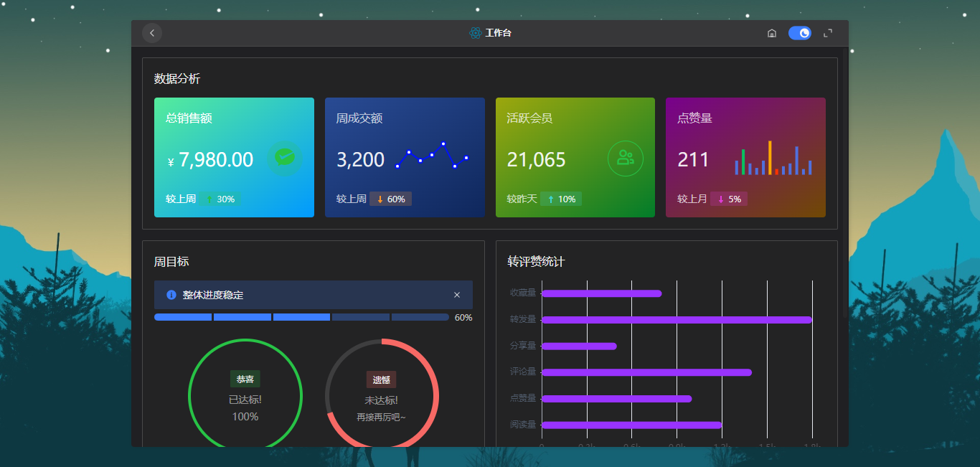Click the fullscreen expand icon

tap(828, 33)
